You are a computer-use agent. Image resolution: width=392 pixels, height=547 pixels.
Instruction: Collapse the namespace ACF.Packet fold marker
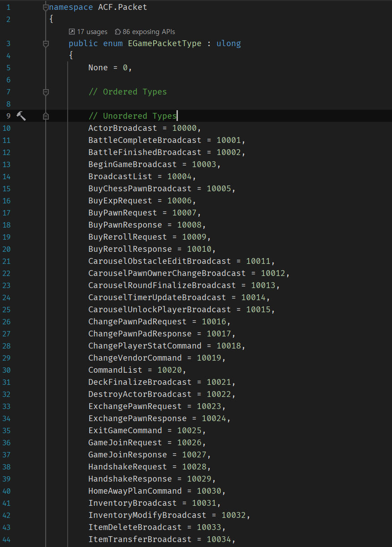click(45, 7)
